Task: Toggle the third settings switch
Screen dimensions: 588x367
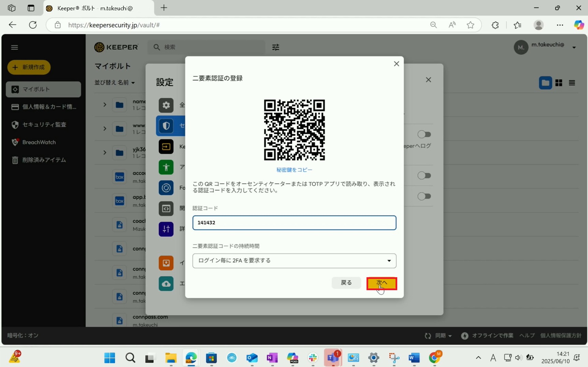Action: pyautogui.click(x=424, y=196)
